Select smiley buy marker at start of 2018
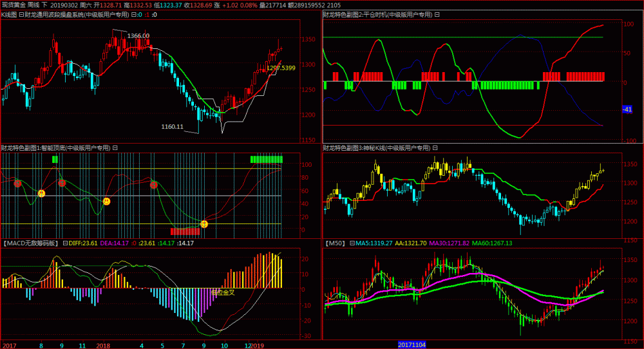 [x=106, y=201]
